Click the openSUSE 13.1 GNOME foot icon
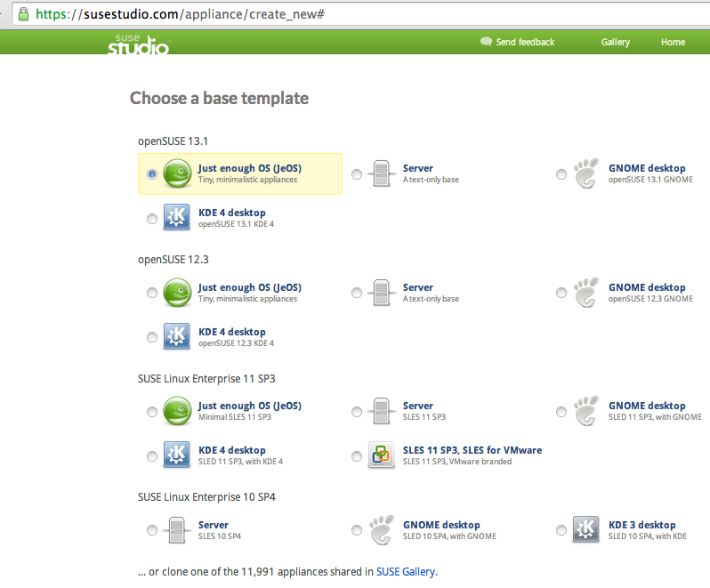Screen dimensions: 710x588 (586, 173)
